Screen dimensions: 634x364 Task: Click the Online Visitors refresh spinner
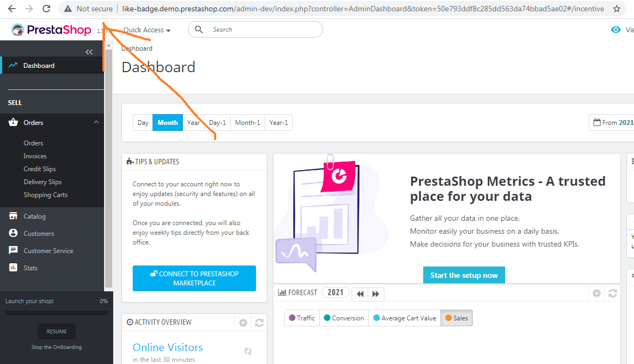click(248, 351)
